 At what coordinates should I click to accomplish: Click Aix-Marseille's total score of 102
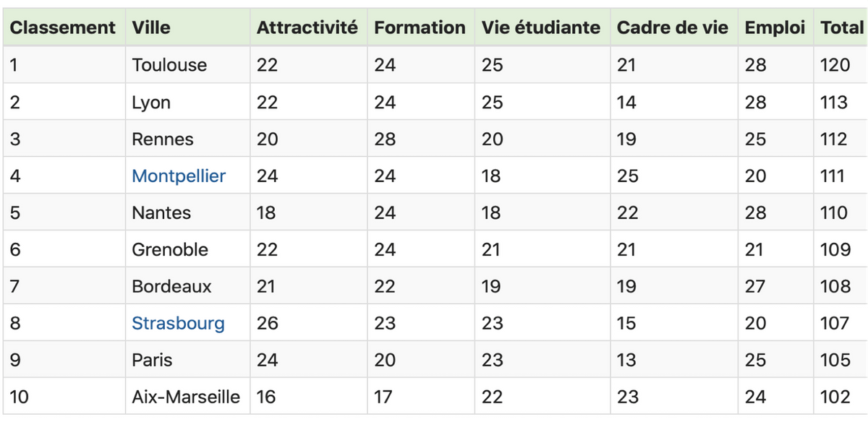click(x=835, y=397)
